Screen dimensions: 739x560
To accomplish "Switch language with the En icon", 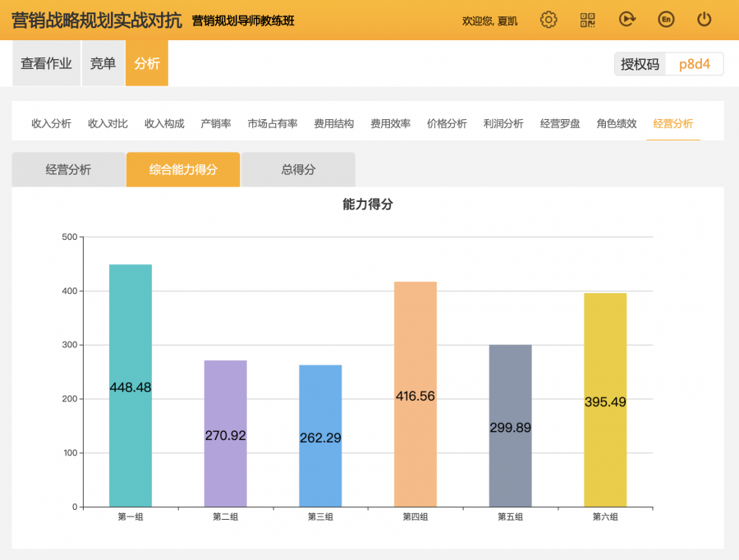I will pos(666,20).
